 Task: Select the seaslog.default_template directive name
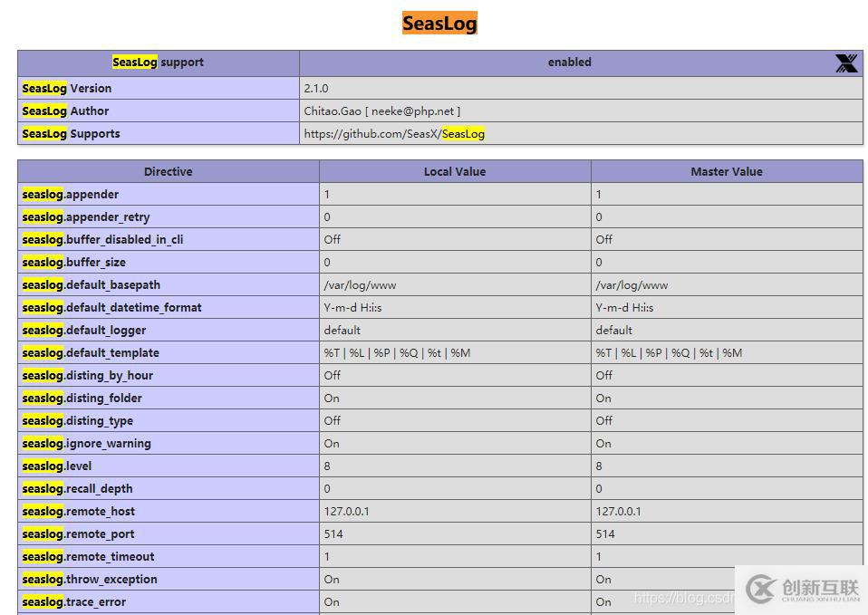tap(91, 353)
